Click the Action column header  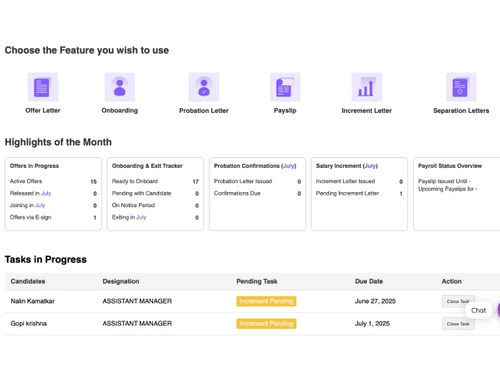(452, 281)
